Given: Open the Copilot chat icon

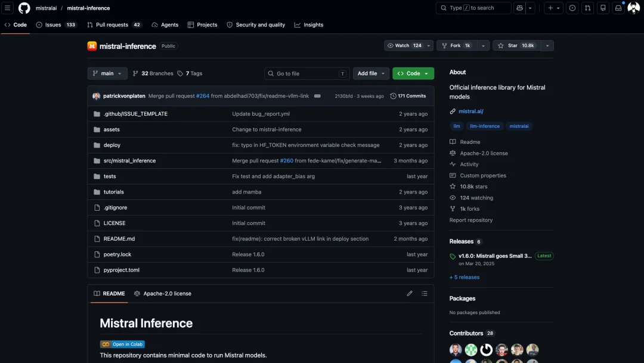Looking at the screenshot, I should 519,8.
